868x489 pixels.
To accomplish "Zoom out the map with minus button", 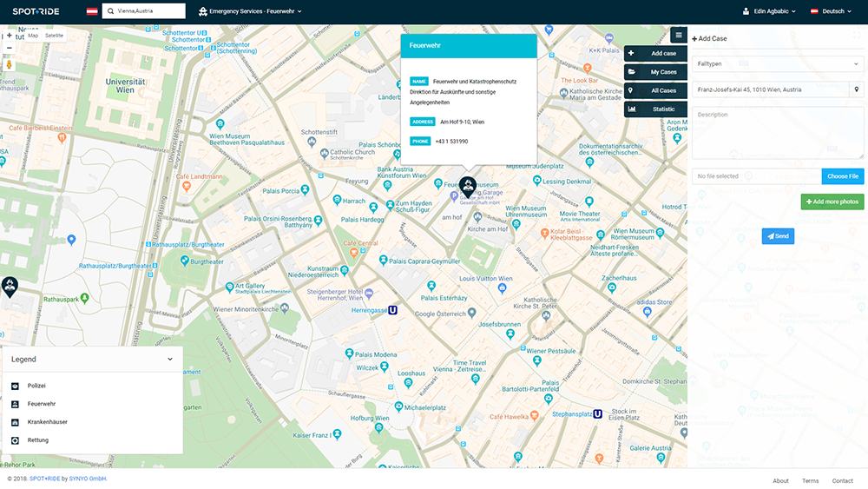I will pyautogui.click(x=10, y=48).
